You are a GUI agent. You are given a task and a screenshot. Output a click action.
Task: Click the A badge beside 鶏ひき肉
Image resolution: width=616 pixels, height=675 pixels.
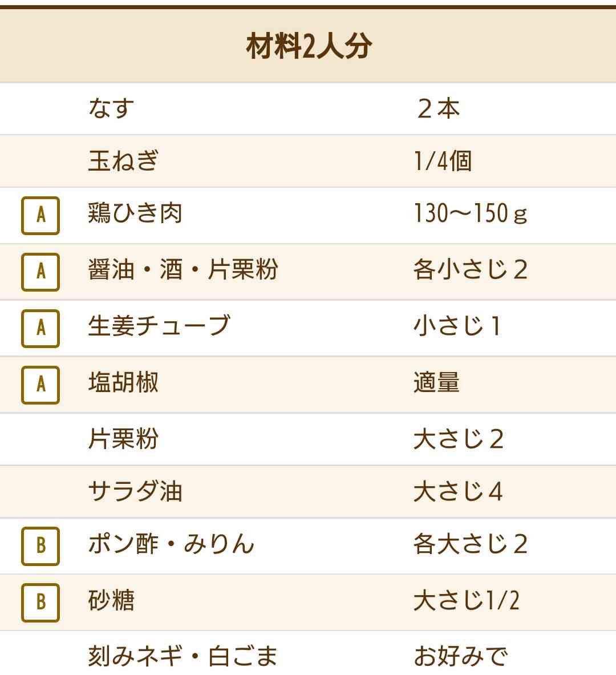(40, 215)
